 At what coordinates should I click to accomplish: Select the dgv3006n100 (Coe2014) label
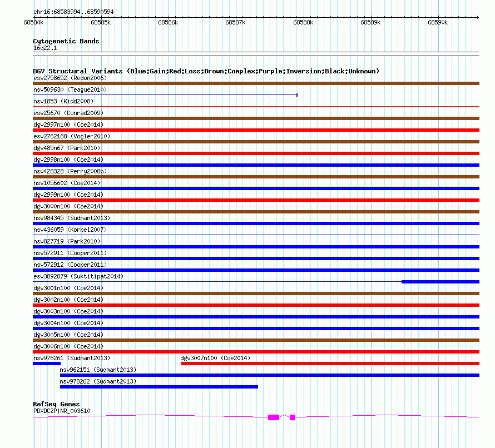tap(68, 346)
